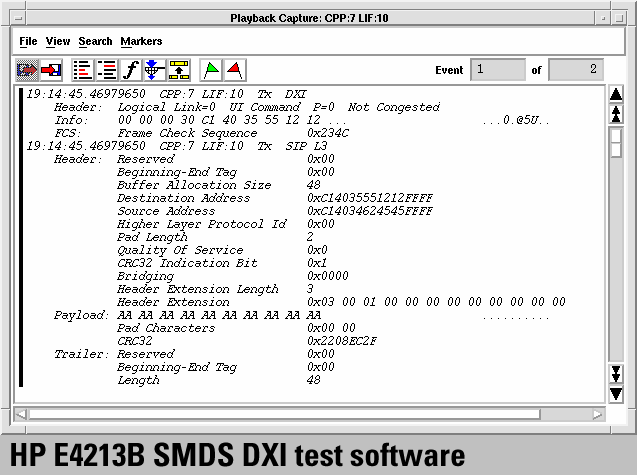Click Destination Address value 0xC14035551212FFFF
637x475 pixels.
tap(370, 198)
